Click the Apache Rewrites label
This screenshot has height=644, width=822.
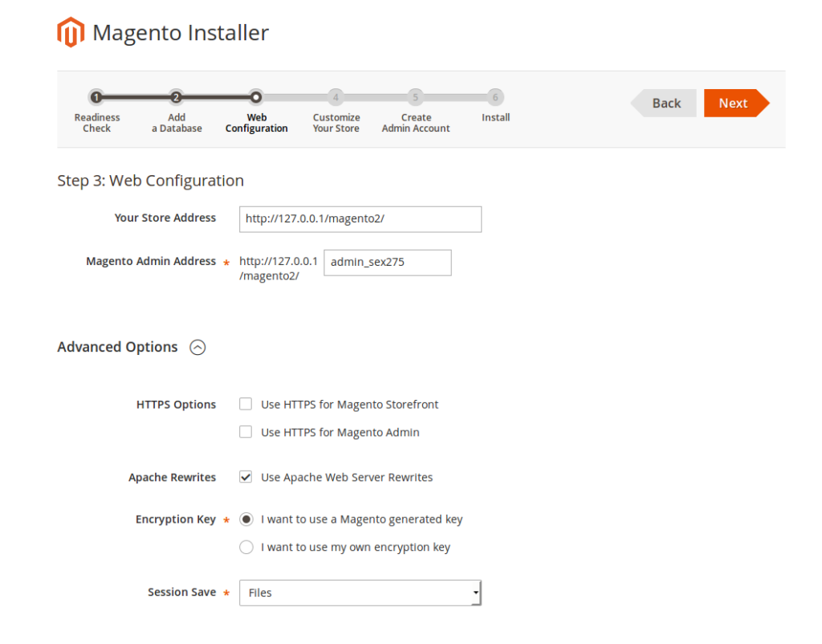tap(172, 477)
